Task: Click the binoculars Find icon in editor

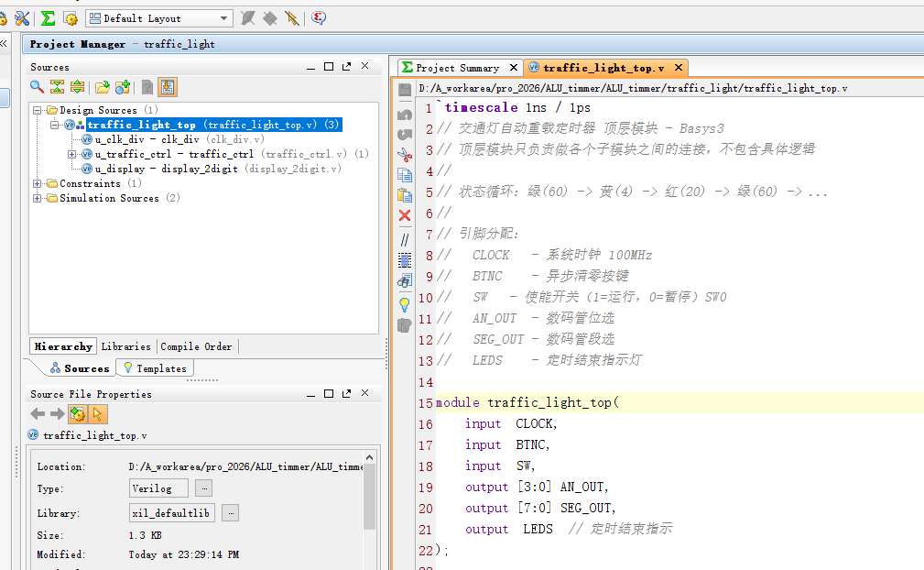Action: coord(405,280)
